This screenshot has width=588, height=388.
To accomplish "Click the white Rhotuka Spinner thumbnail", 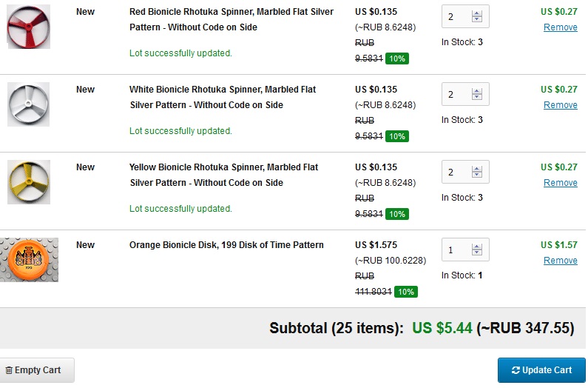I will [x=29, y=104].
